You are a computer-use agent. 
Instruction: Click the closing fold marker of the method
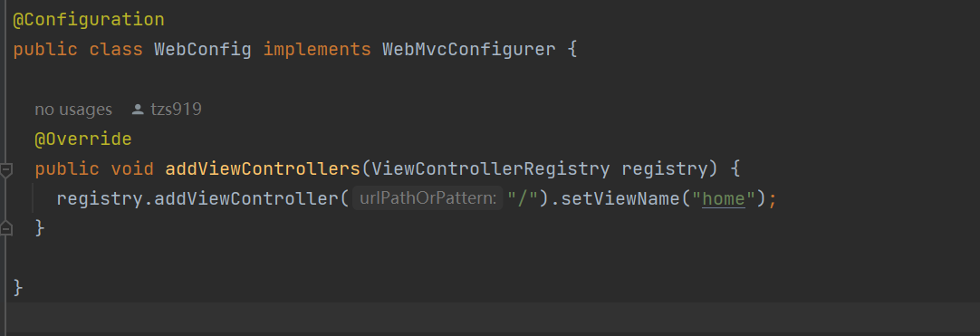tap(6, 228)
